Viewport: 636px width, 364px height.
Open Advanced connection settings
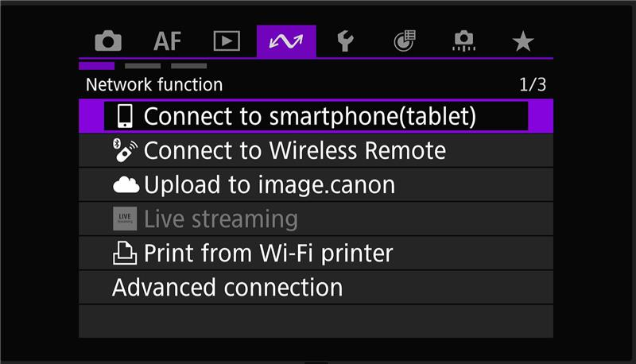coord(316,288)
